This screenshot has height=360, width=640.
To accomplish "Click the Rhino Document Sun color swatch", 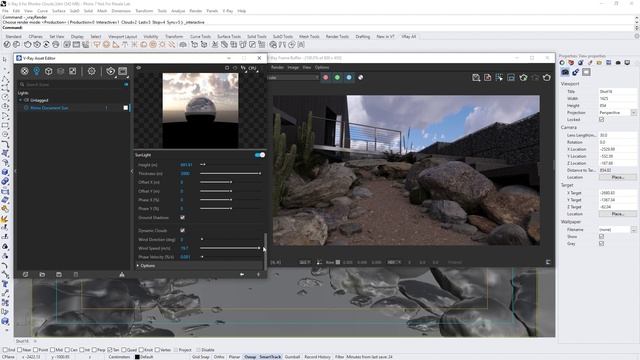I will coord(126,108).
